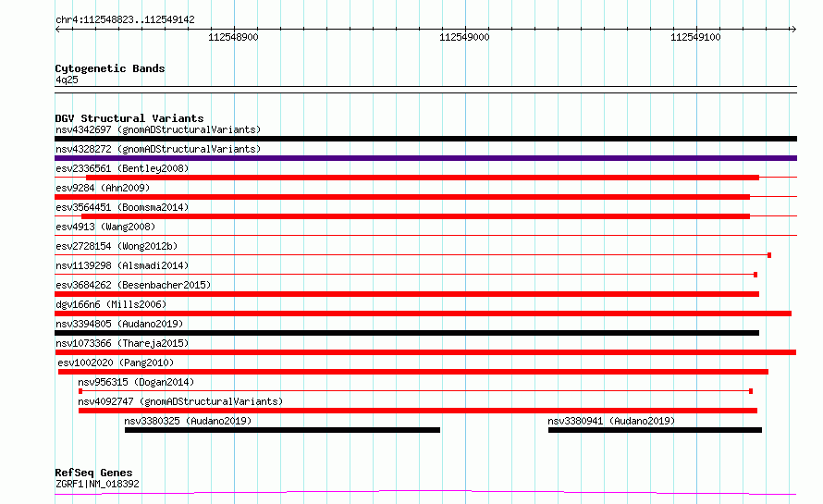
Task: Open esv4913 (Wang2008) variant label
Action: pos(105,227)
